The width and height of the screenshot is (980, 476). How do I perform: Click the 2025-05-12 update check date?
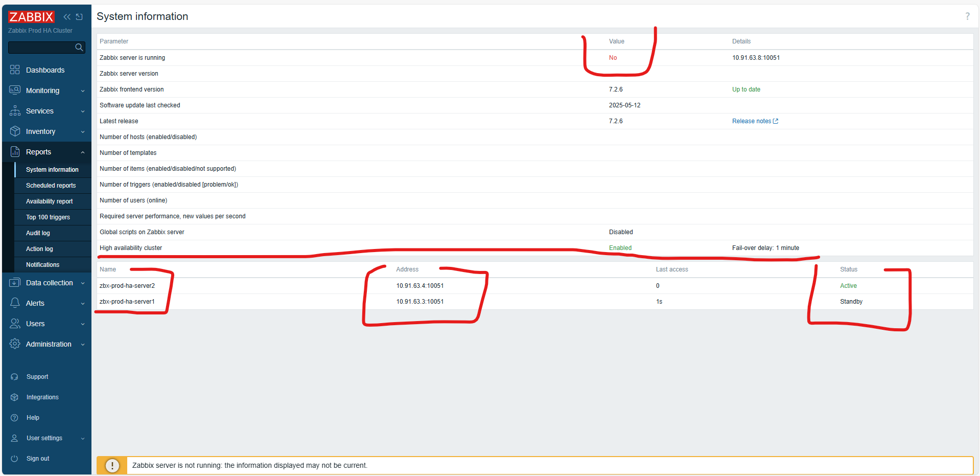pyautogui.click(x=624, y=105)
